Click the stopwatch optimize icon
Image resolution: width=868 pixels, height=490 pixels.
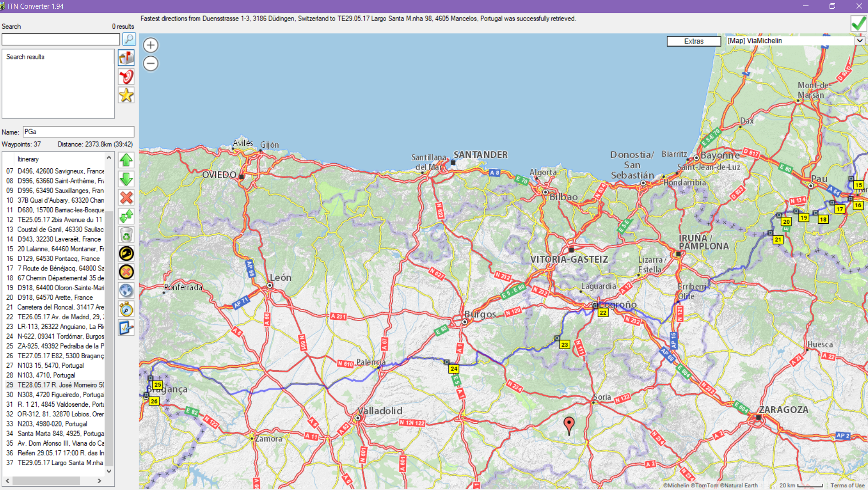coord(126,310)
